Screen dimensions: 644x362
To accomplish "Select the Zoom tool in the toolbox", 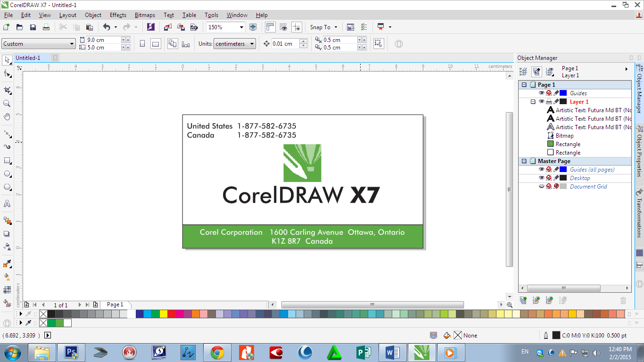I will tap(7, 103).
